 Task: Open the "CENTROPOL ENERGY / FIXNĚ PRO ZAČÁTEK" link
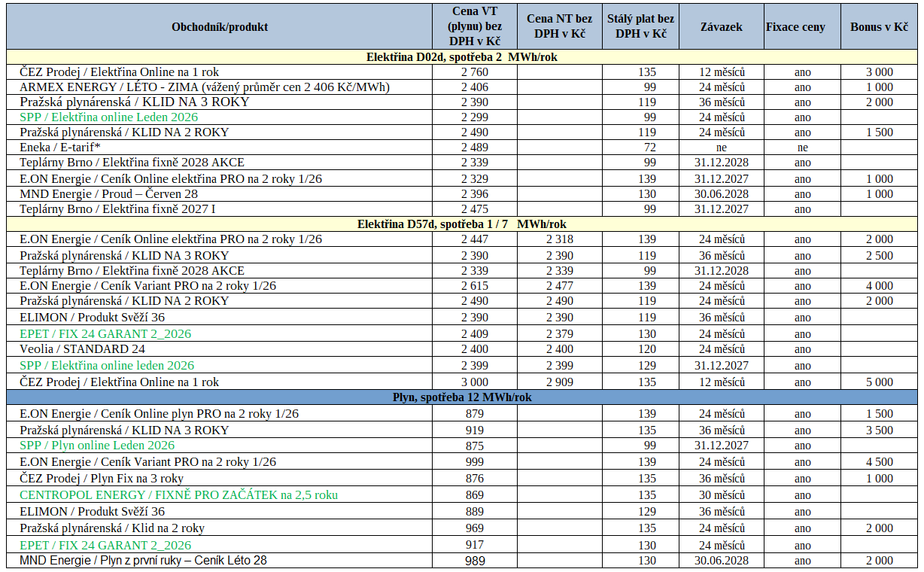[178, 494]
